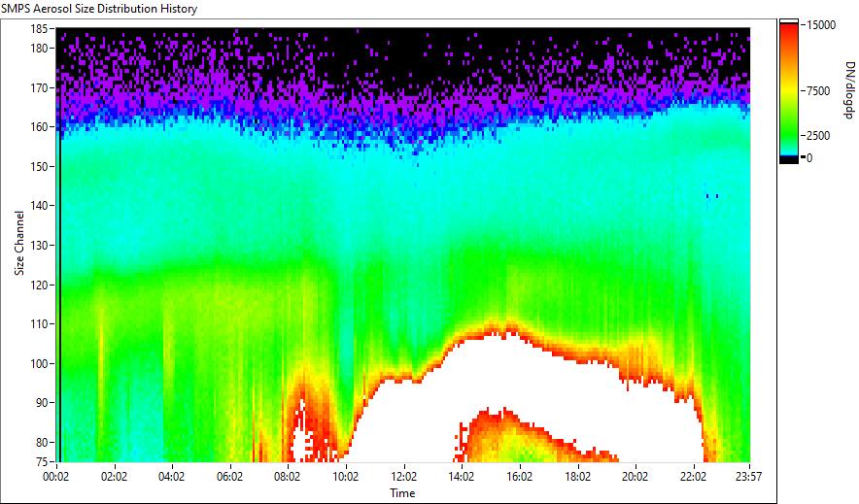Click the 14:02 time axis label
The height and width of the screenshot is (504, 859).
pyautogui.click(x=462, y=477)
